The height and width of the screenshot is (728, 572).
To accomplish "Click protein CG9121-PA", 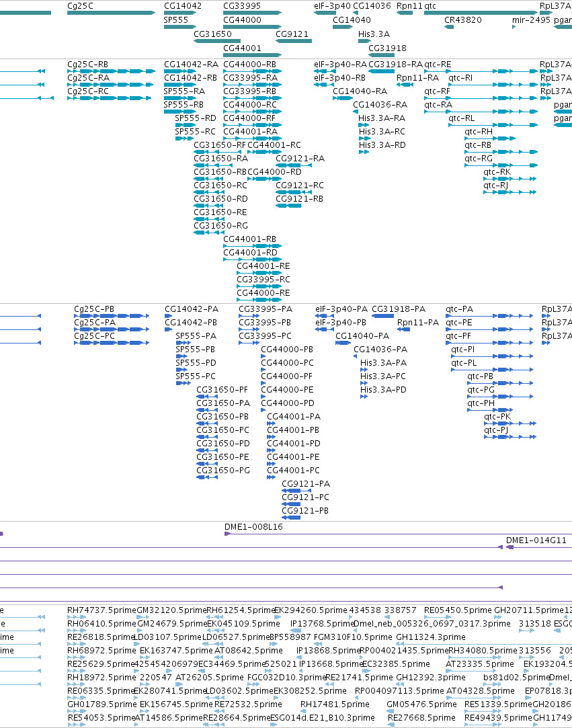I will tap(306, 484).
